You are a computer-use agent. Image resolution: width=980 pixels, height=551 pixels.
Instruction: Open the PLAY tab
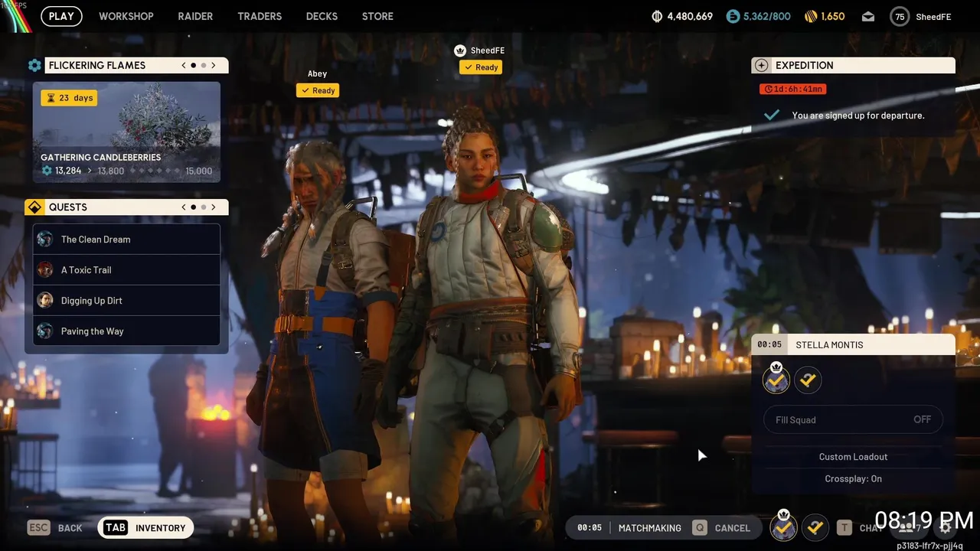[x=61, y=16]
